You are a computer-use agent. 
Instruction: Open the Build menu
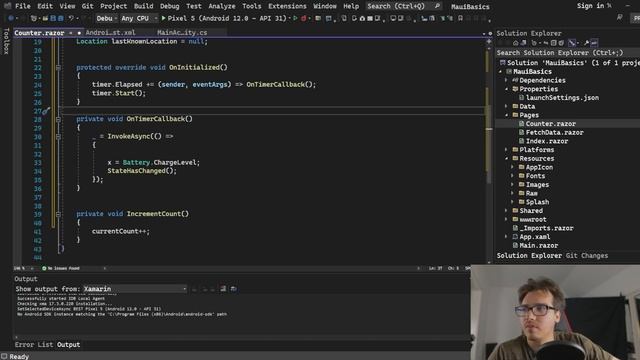pyautogui.click(x=144, y=6)
